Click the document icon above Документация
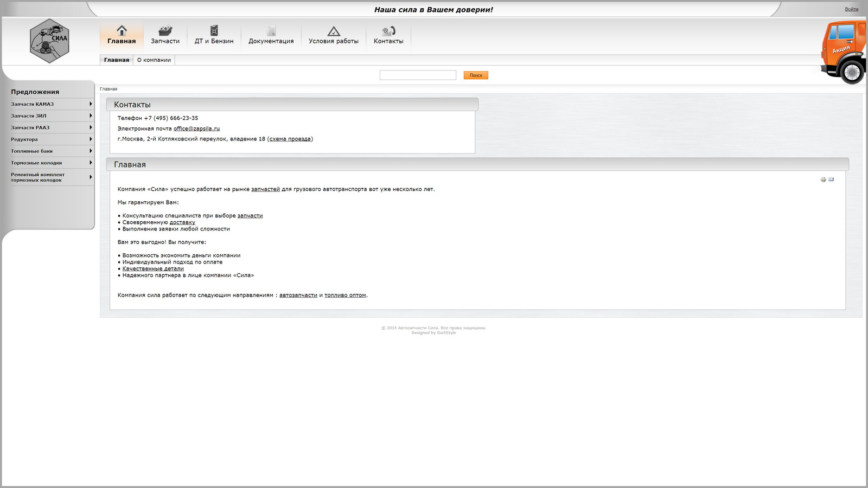The image size is (868, 488). tap(271, 30)
